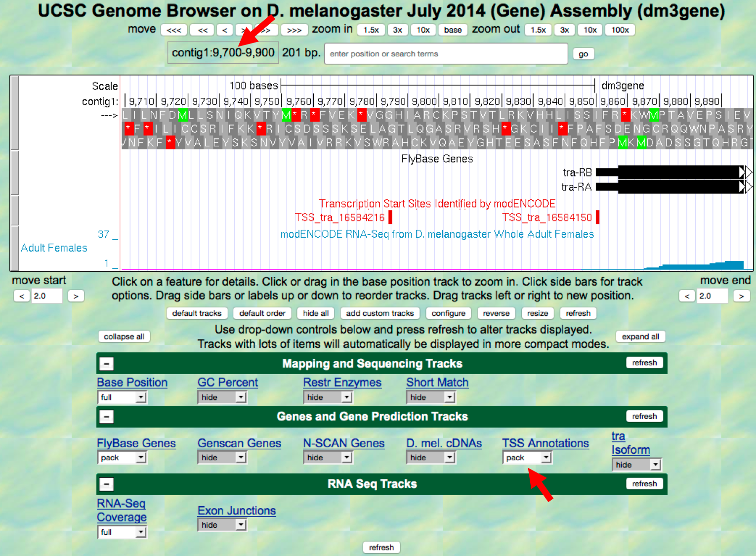Open the configure page
Screen dimensions: 756x556
[448, 313]
